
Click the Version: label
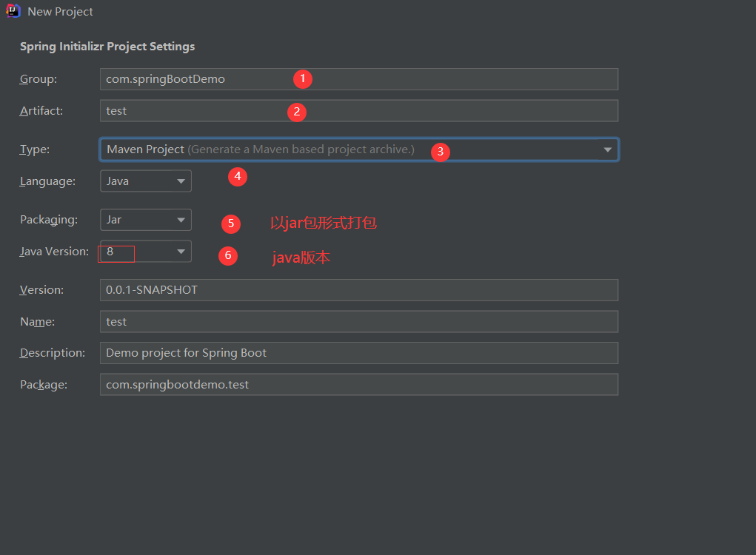pyautogui.click(x=41, y=290)
